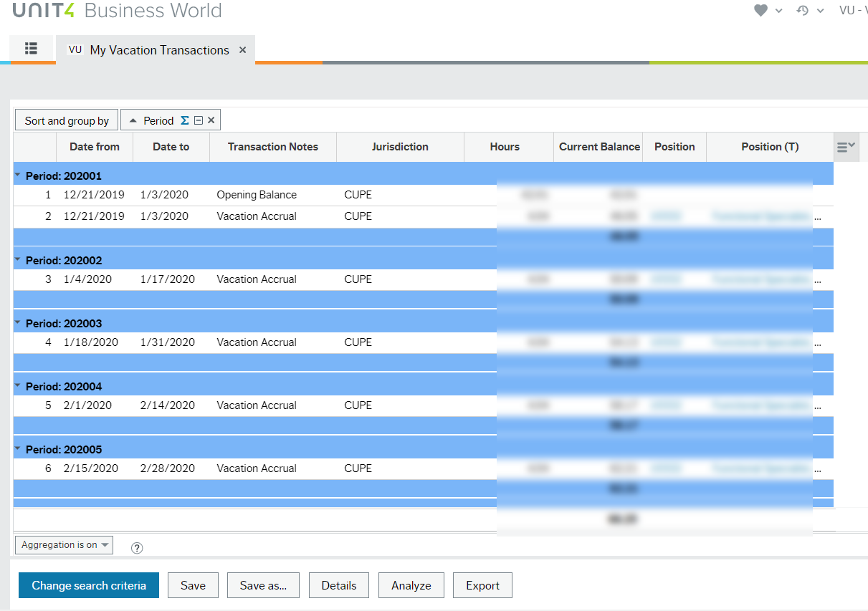Collapse the Period: 202005 group
The width and height of the screenshot is (868, 611).
(18, 448)
